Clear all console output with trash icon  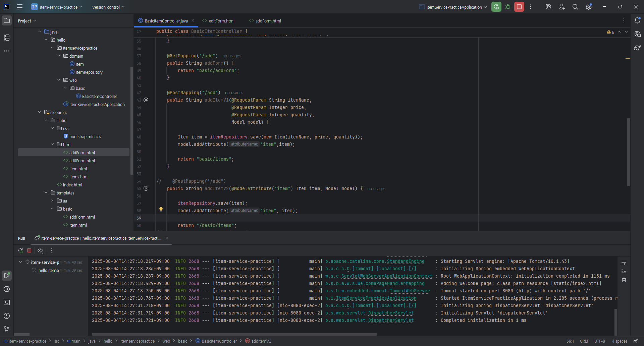click(624, 280)
